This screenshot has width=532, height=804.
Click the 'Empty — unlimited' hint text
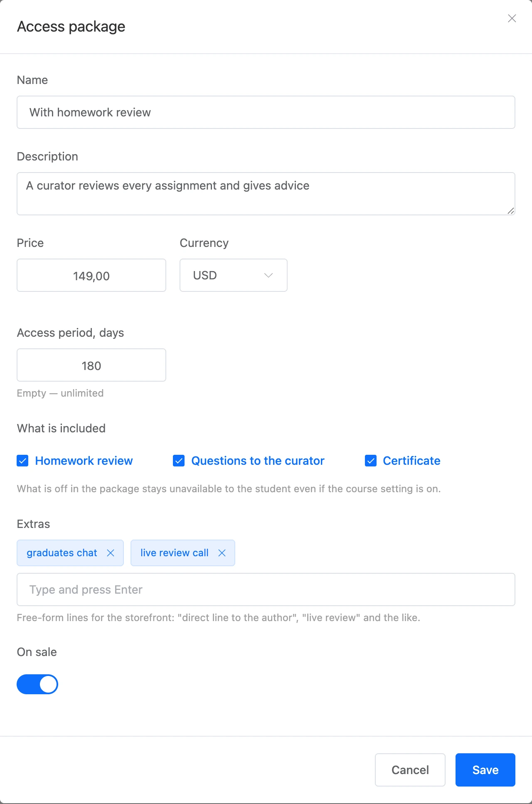pyautogui.click(x=60, y=393)
